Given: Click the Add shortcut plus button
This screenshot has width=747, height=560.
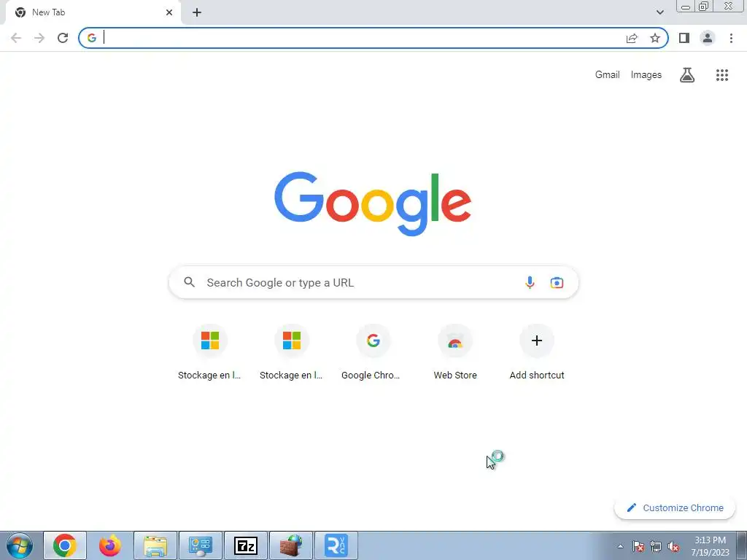Looking at the screenshot, I should [537, 341].
